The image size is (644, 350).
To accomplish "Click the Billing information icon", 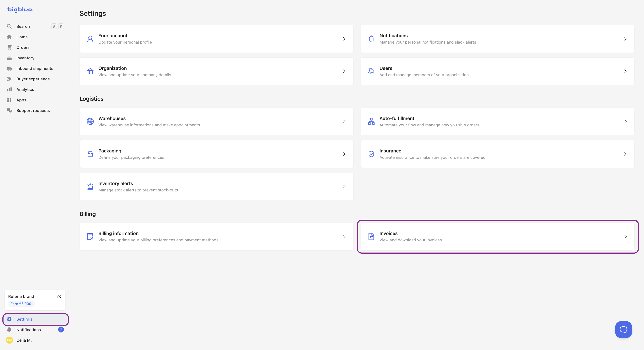I will coord(90,237).
